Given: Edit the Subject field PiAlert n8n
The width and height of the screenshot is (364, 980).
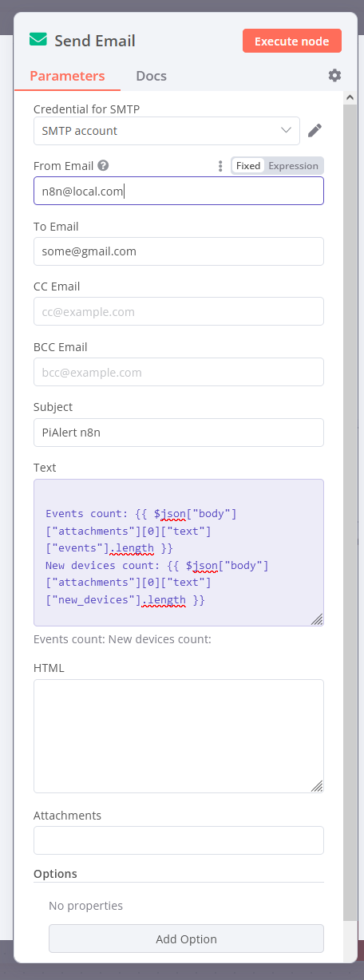Looking at the screenshot, I should [179, 433].
